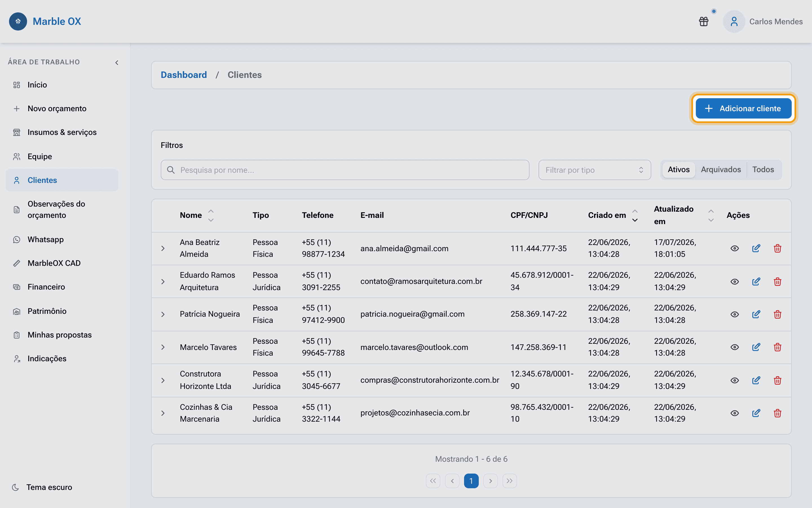
Task: Edit the Patrícia Nogueira client
Action: (x=756, y=314)
